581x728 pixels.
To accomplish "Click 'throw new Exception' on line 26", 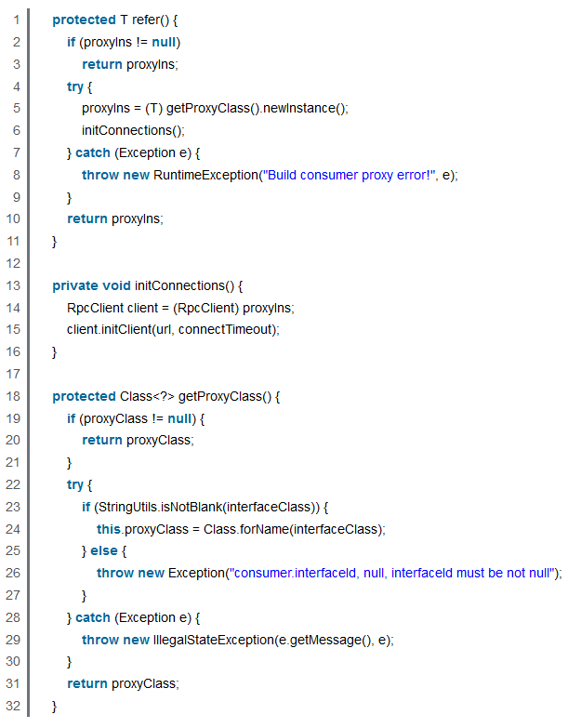I will tap(161, 573).
